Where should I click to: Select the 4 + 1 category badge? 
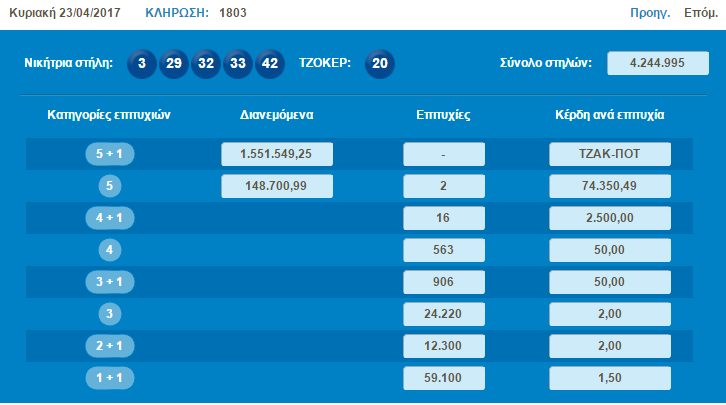pos(110,218)
